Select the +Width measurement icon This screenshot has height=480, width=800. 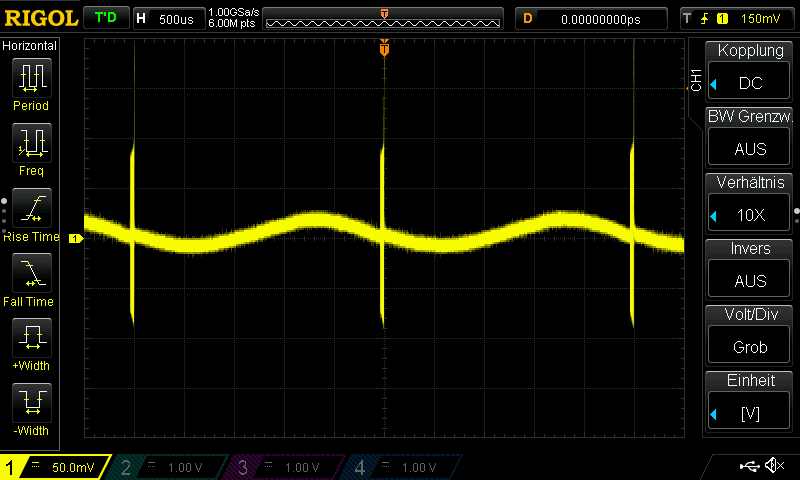click(30, 339)
